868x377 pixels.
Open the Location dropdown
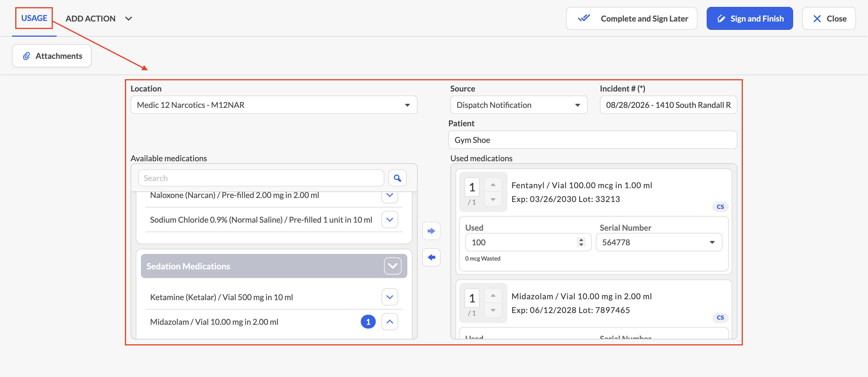tap(274, 105)
